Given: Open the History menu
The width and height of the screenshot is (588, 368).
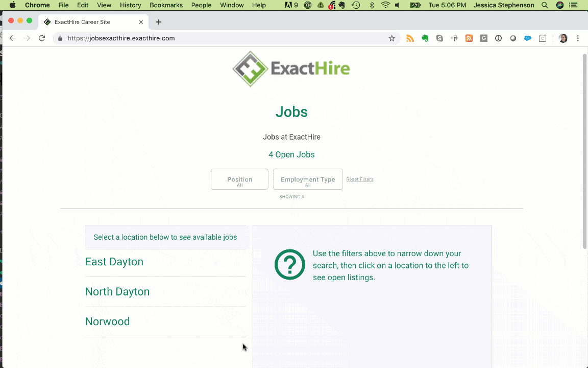Looking at the screenshot, I should (130, 5).
